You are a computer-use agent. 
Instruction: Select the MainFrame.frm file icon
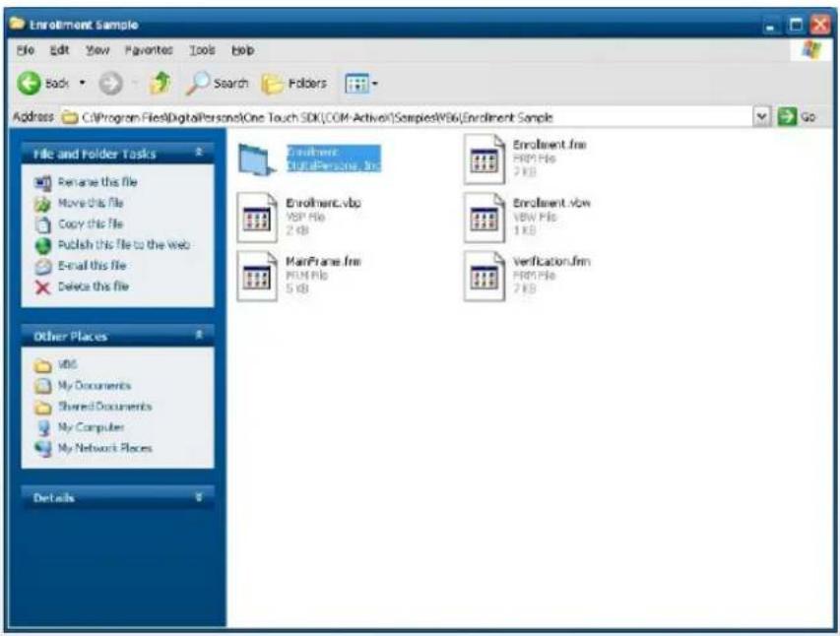tap(257, 276)
